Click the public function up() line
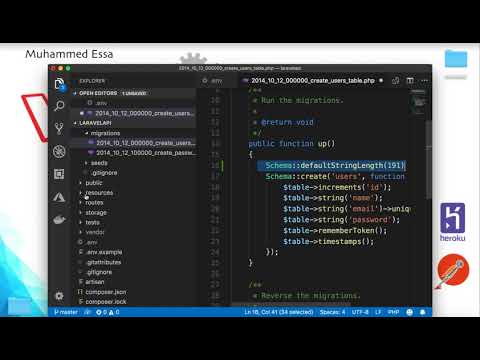The width and height of the screenshot is (480, 360). click(291, 144)
